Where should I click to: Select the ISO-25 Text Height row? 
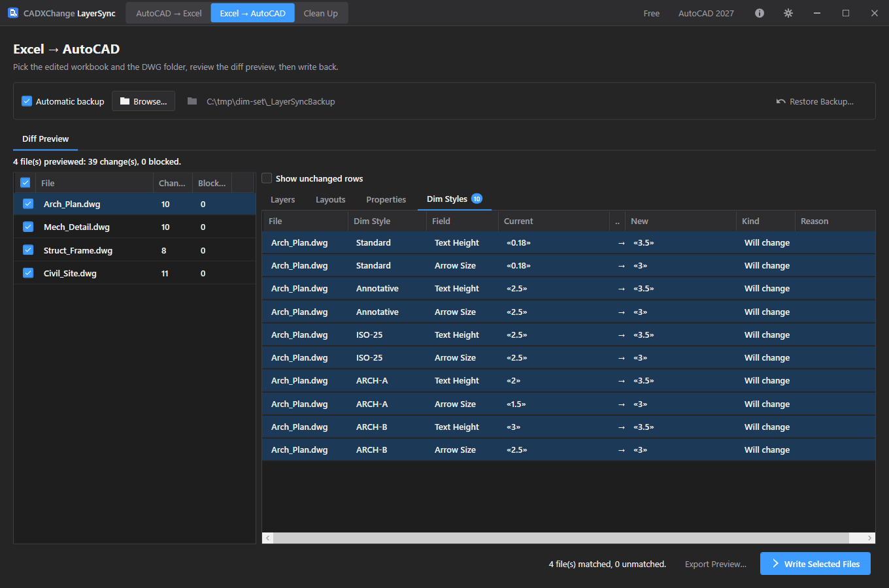click(569, 335)
